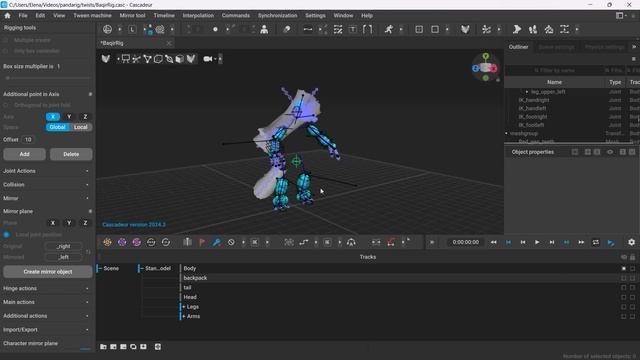Go to previous frame
This screenshot has width=640, height=360.
click(x=523, y=242)
